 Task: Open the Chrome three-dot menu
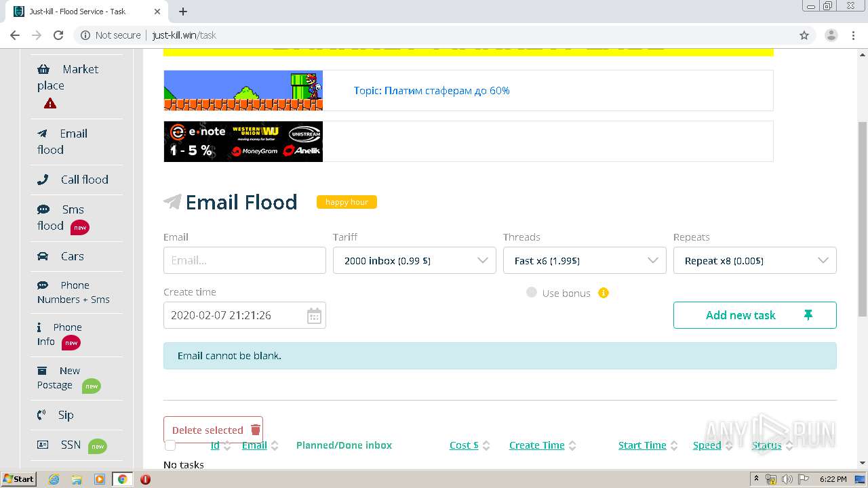(x=852, y=35)
